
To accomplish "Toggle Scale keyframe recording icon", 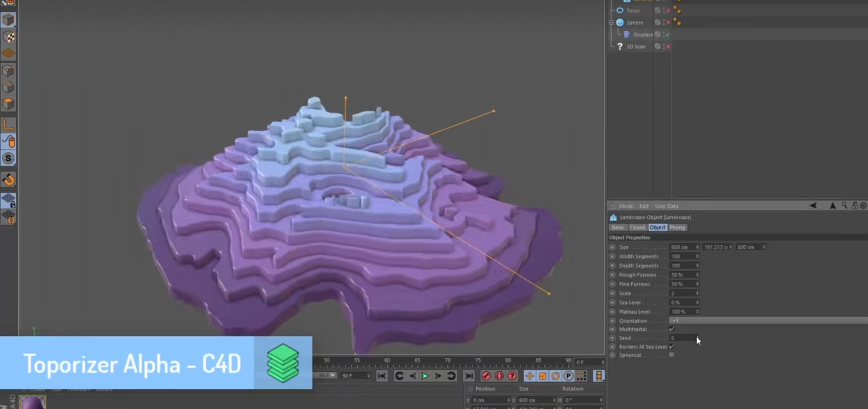I will 543,376.
